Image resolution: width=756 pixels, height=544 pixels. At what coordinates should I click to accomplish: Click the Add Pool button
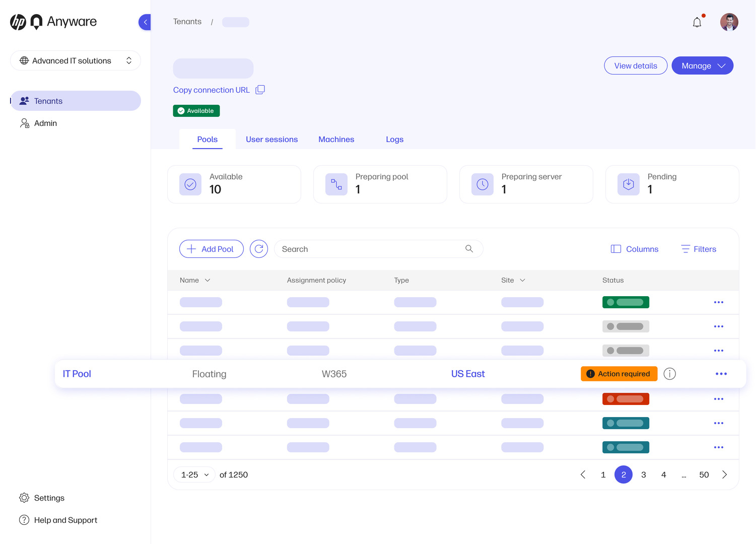point(211,249)
